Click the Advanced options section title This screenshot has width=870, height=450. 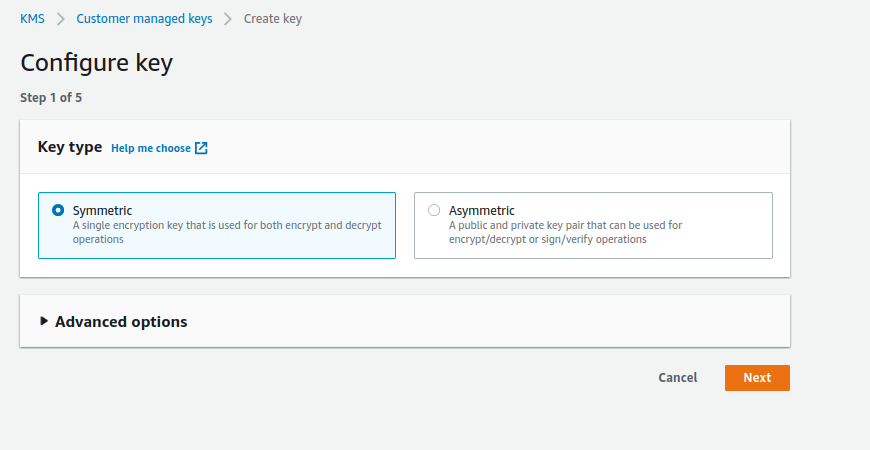click(x=121, y=321)
